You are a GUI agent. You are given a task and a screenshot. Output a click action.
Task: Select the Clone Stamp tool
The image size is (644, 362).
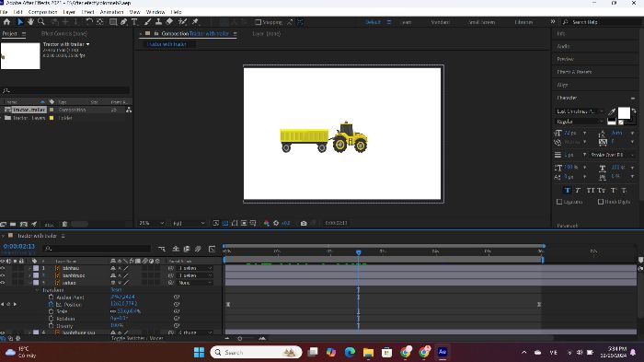(x=158, y=22)
